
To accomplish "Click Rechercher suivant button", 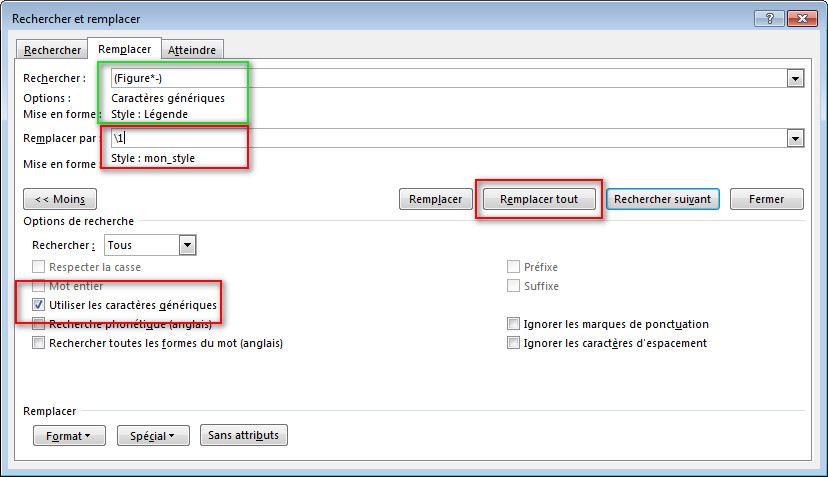I will (x=662, y=199).
